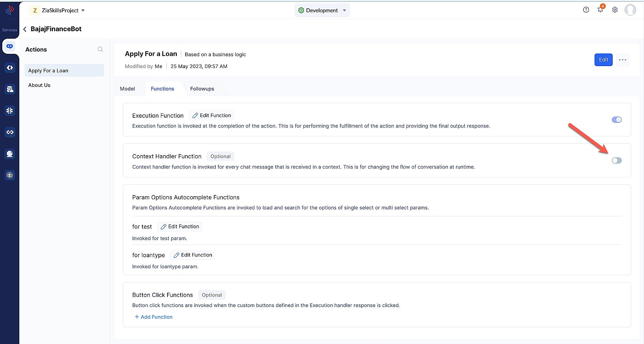Expand the Development environment dropdown arrow
Viewport: 644px width, 344px height.
click(345, 10)
